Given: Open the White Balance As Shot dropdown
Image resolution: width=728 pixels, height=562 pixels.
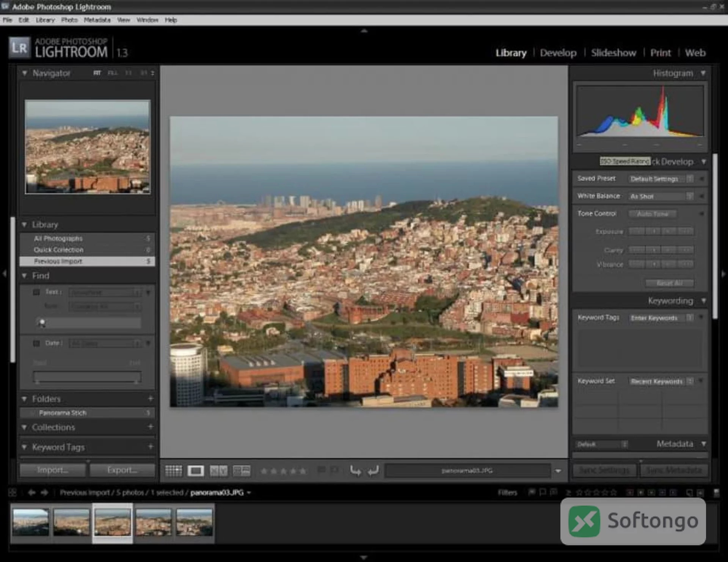Looking at the screenshot, I should 661,196.
